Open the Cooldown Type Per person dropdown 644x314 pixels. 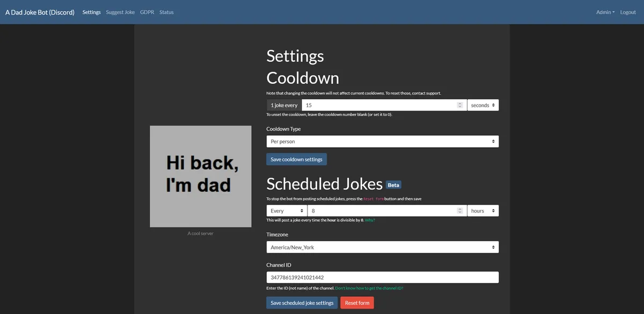point(382,142)
